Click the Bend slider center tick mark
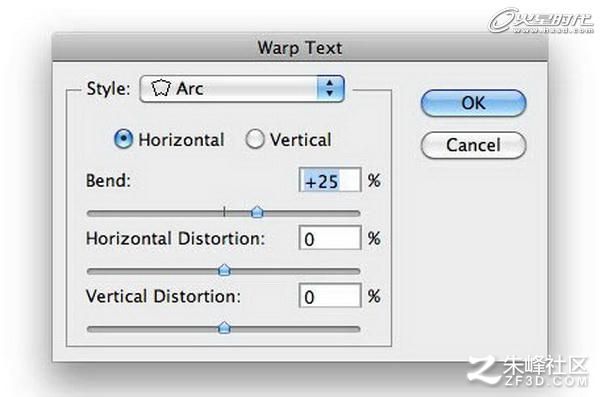Screen dimensions: 600x397 click(x=224, y=211)
